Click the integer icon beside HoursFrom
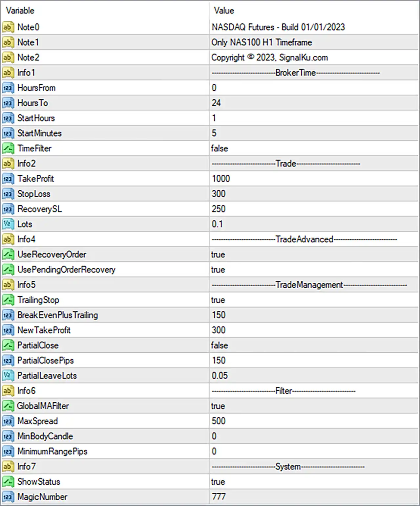The width and height of the screenshot is (420, 506). tap(8, 88)
